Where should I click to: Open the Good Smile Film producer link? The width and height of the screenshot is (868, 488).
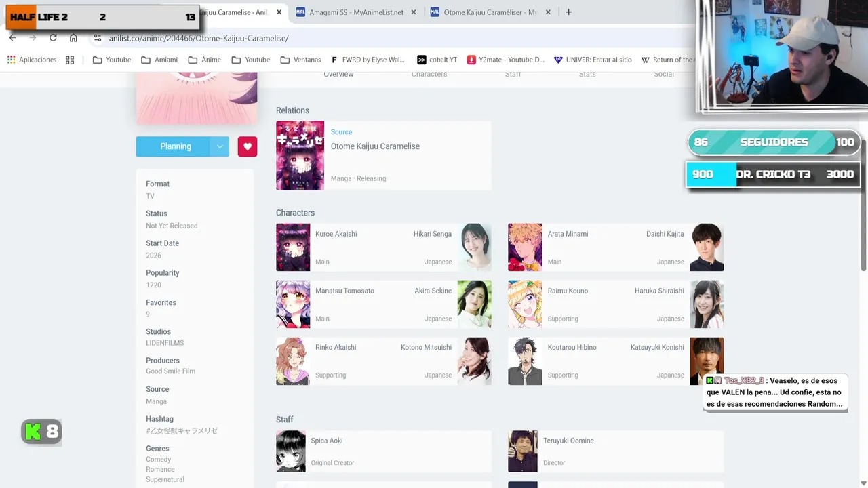pyautogui.click(x=170, y=371)
